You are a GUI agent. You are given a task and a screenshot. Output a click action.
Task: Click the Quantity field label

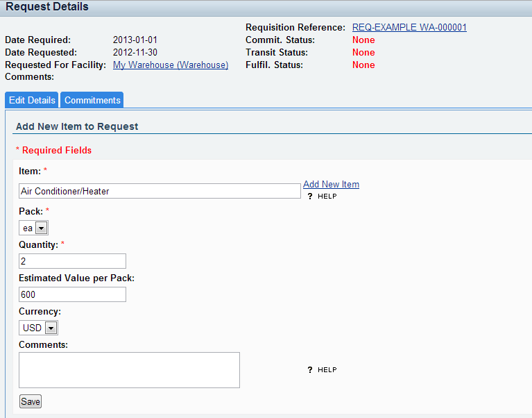point(38,244)
